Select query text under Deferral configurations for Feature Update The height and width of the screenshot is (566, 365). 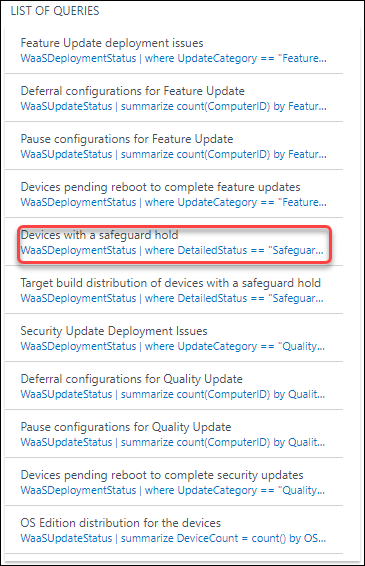pos(173,106)
